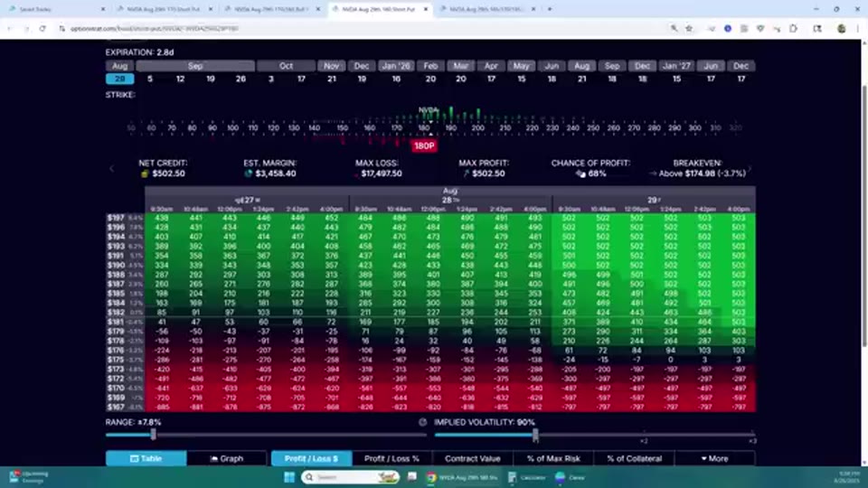Select the Sep 26 expiration date
The image size is (868, 488).
tap(241, 79)
